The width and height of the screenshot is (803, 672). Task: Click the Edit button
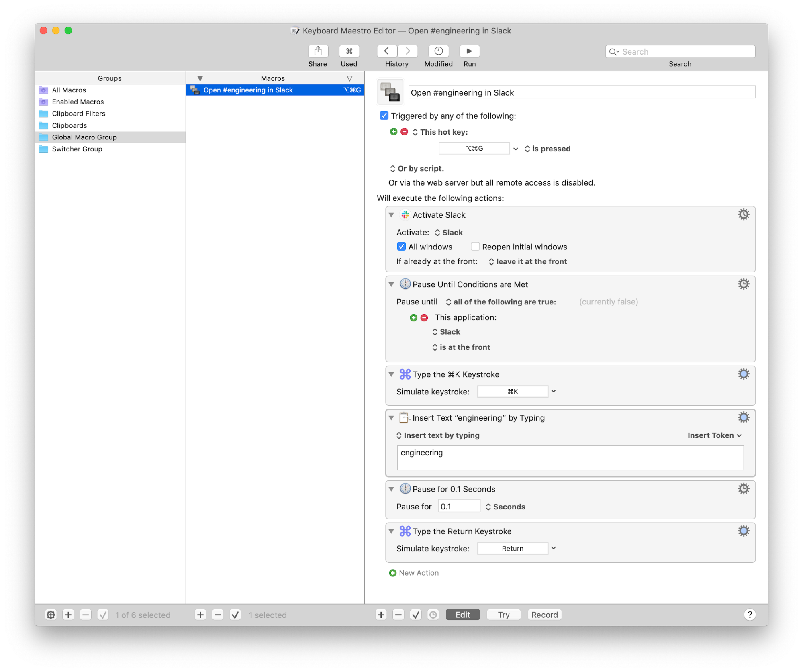coord(462,615)
